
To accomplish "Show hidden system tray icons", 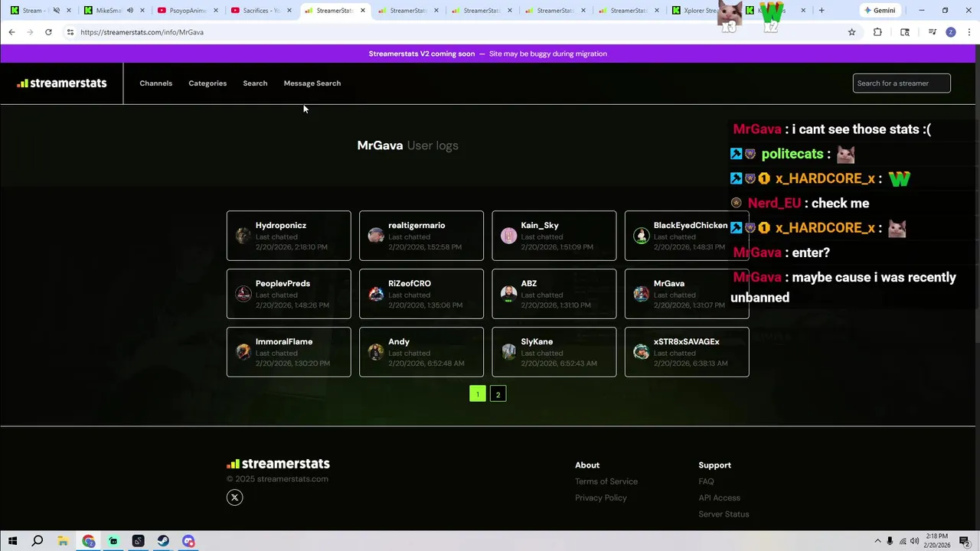I will coord(877,541).
